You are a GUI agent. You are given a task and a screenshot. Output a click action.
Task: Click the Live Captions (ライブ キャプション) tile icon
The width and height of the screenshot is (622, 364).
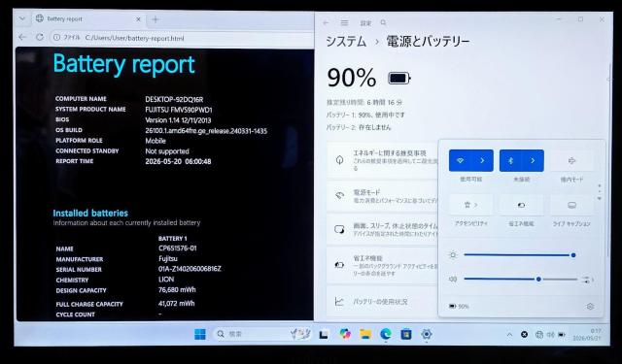pos(571,205)
